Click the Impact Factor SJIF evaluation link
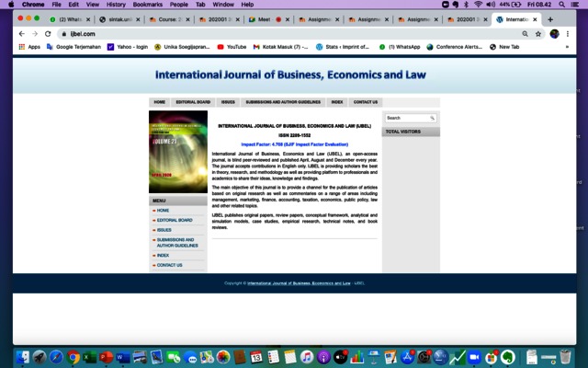 [x=294, y=144]
